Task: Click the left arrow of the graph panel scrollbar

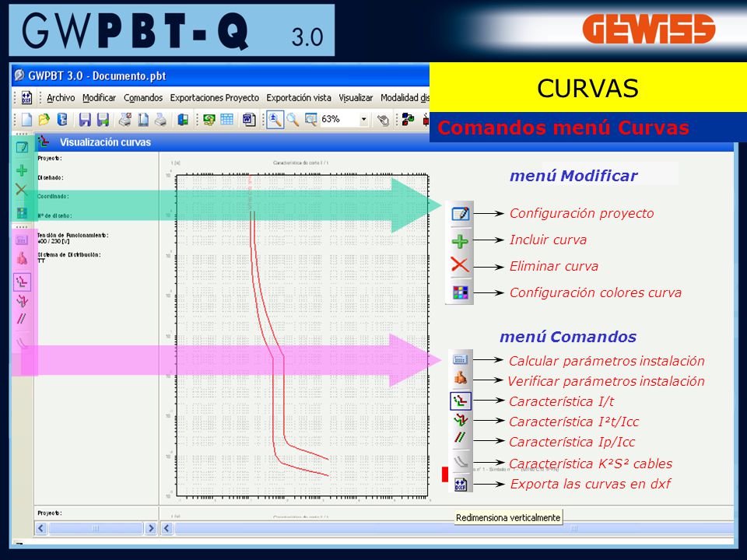Action: coord(167,528)
